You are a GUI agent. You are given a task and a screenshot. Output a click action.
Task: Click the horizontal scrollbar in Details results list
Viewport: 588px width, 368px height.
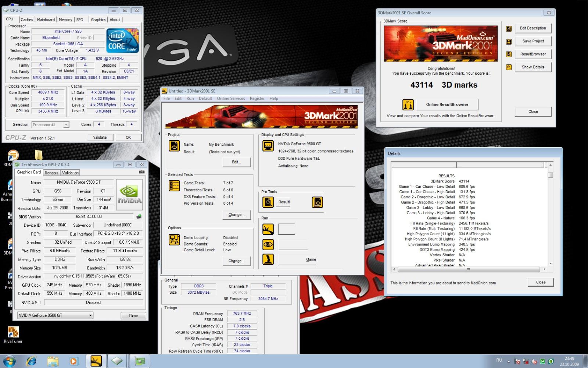coord(469,269)
